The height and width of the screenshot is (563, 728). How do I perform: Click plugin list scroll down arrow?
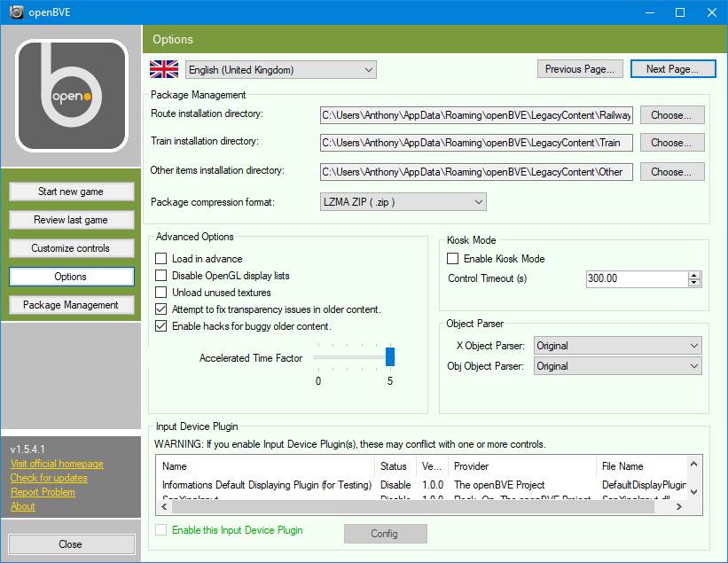(693, 492)
